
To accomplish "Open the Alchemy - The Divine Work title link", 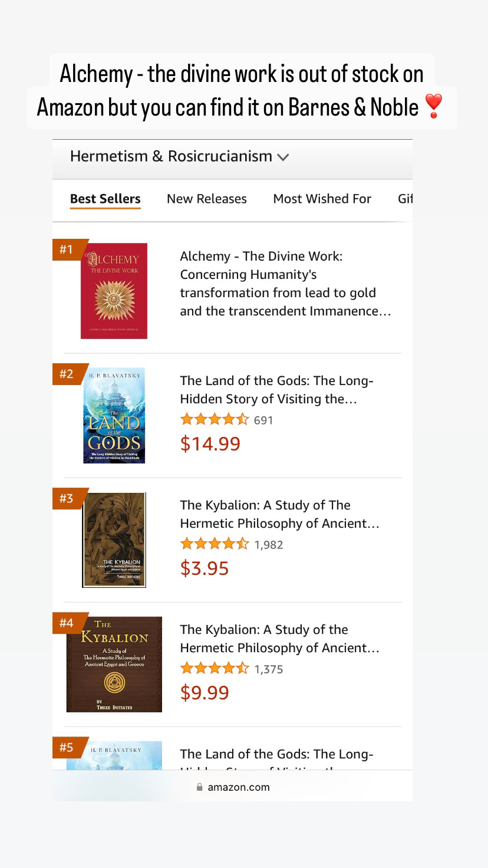I will point(285,284).
